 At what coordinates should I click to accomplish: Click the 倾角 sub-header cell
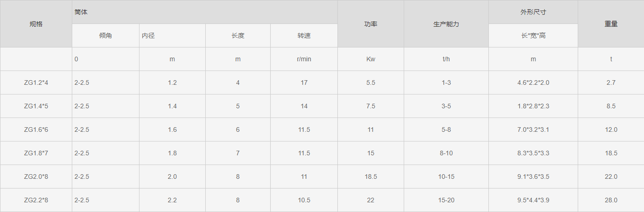click(x=106, y=35)
